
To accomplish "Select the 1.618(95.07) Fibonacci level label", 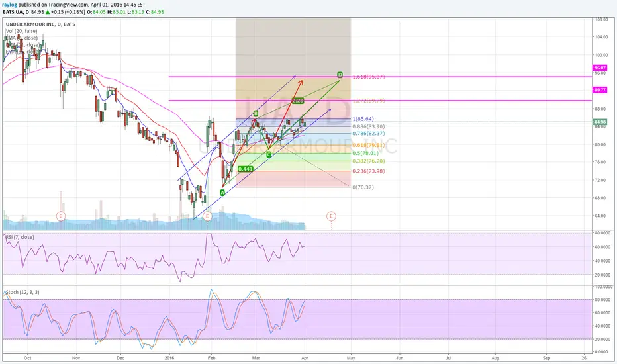I will [369, 77].
